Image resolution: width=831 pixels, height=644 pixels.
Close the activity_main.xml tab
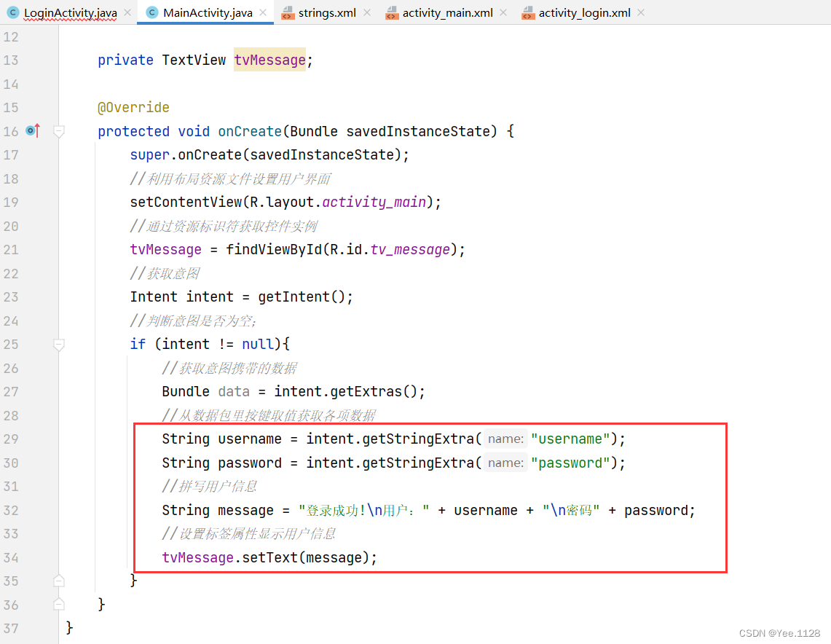[x=503, y=12]
